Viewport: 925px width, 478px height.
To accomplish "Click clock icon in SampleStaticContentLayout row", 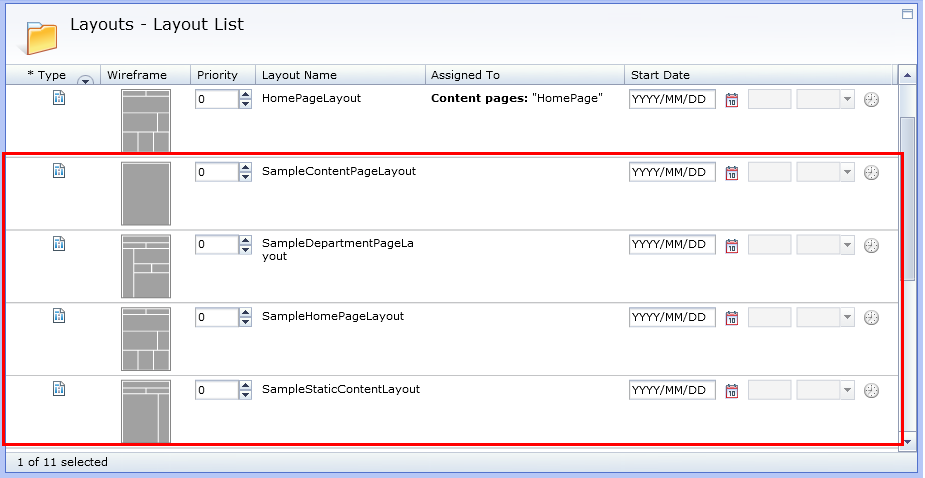I will pos(871,391).
